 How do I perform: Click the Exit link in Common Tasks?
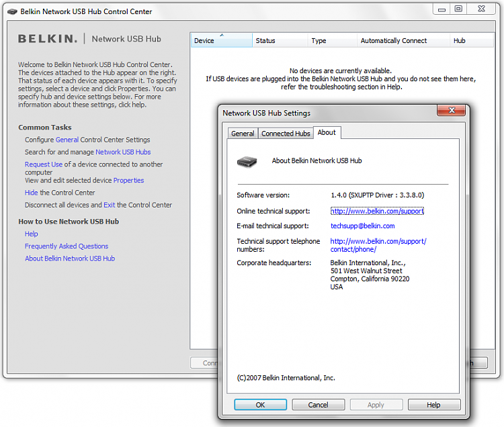[x=110, y=205]
